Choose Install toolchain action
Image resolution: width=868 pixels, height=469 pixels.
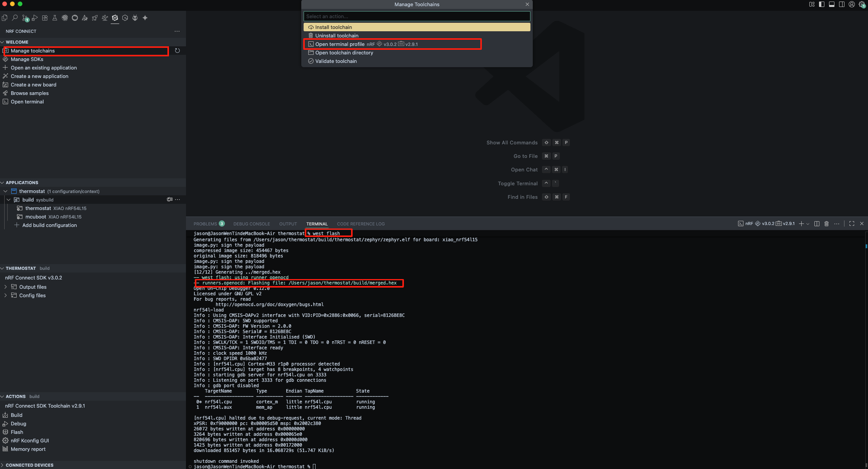417,27
